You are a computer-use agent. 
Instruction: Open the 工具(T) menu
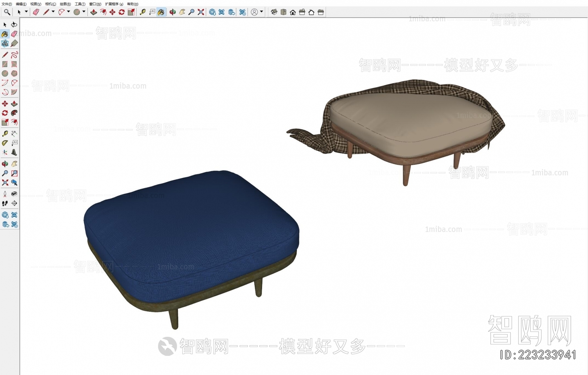tap(80, 4)
